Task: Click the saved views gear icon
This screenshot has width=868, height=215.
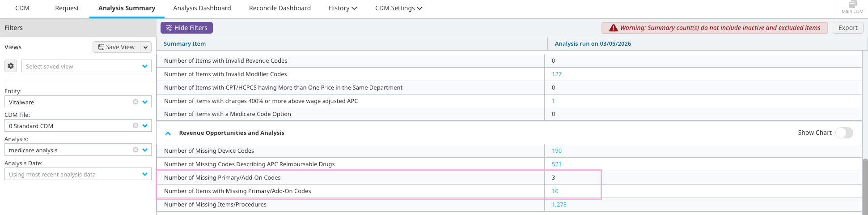Action: pos(11,66)
